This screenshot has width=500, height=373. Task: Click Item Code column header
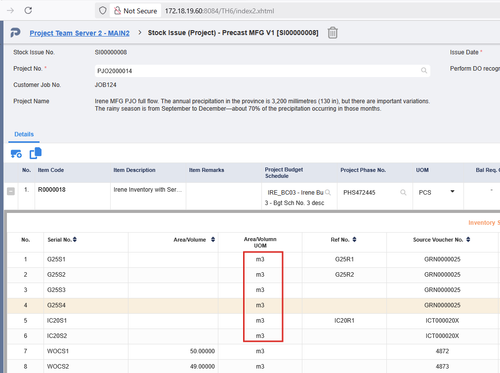51,170
